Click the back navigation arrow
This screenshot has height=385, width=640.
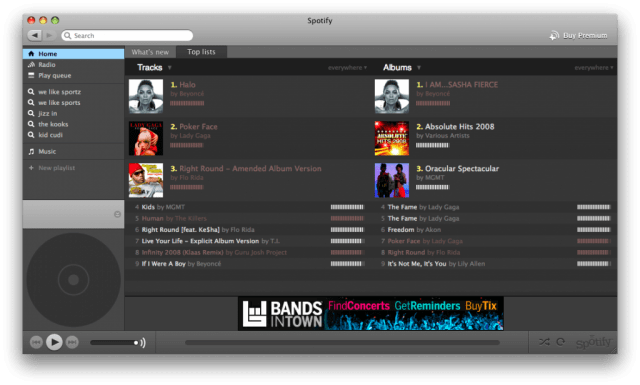pos(35,36)
